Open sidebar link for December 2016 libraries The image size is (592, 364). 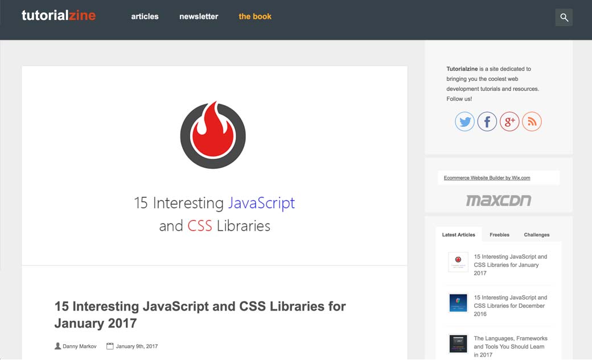(x=510, y=305)
